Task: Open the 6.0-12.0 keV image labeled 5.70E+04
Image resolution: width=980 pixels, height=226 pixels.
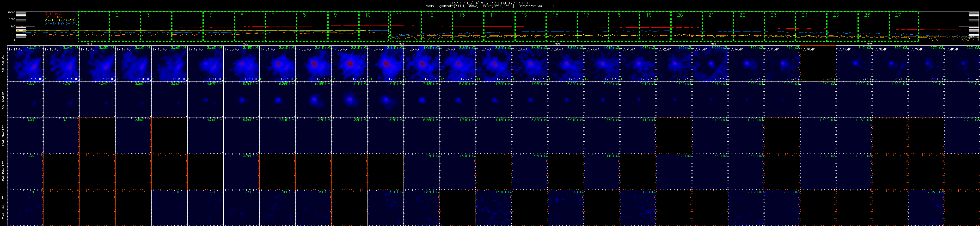Action: pos(242,100)
